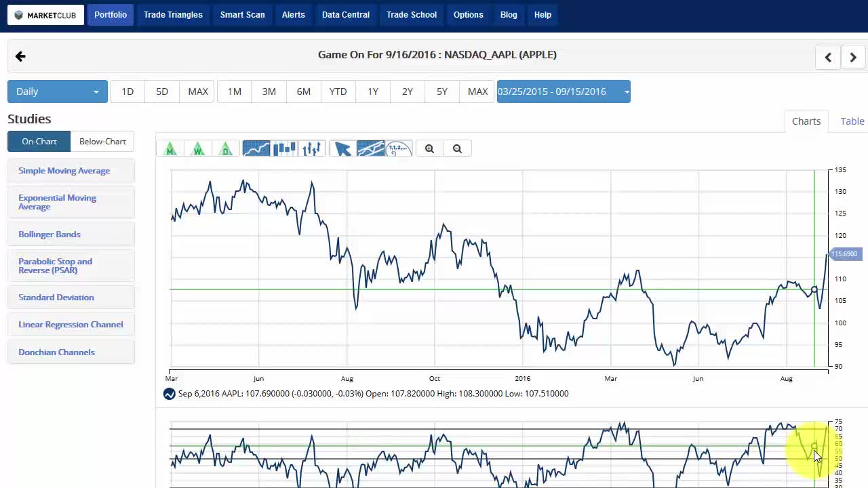
Task: Open the Alerts menu
Action: (294, 15)
